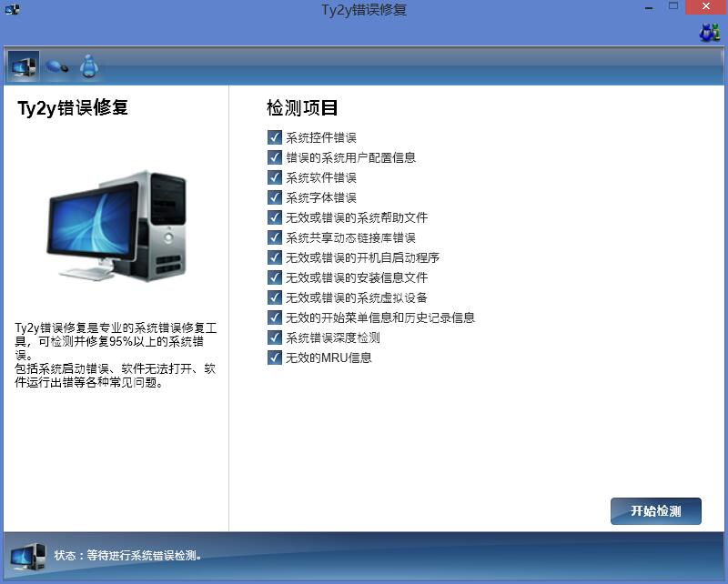Disable 无效或错误的安装信息文件 checkbox

(274, 277)
